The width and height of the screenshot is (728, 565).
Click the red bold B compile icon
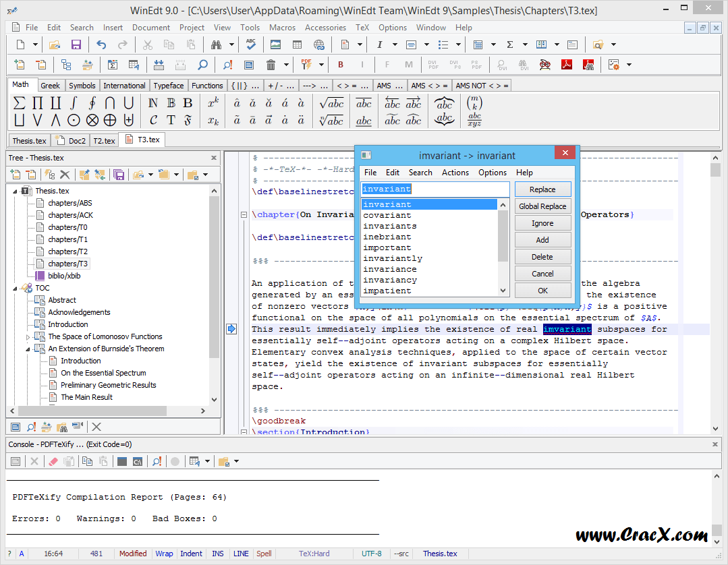341,65
